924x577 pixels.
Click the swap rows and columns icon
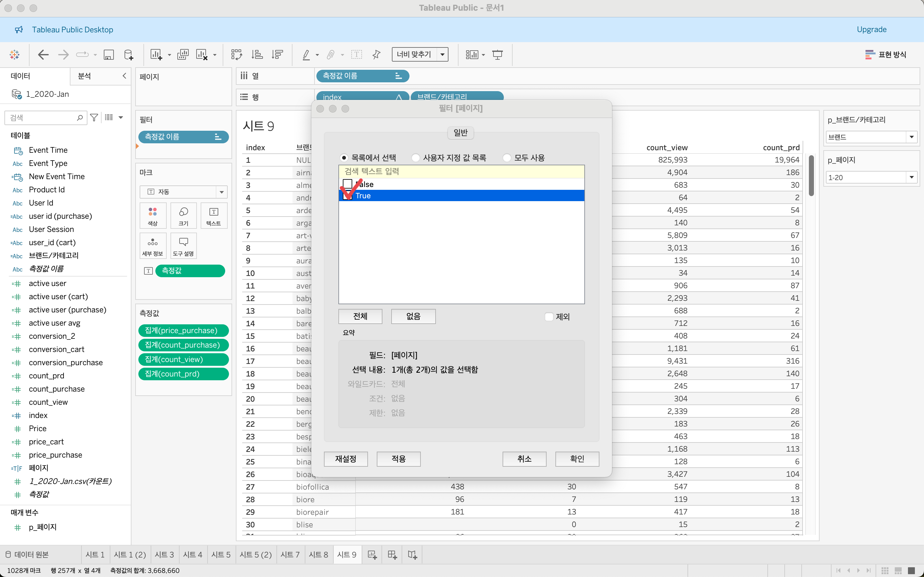pos(236,55)
